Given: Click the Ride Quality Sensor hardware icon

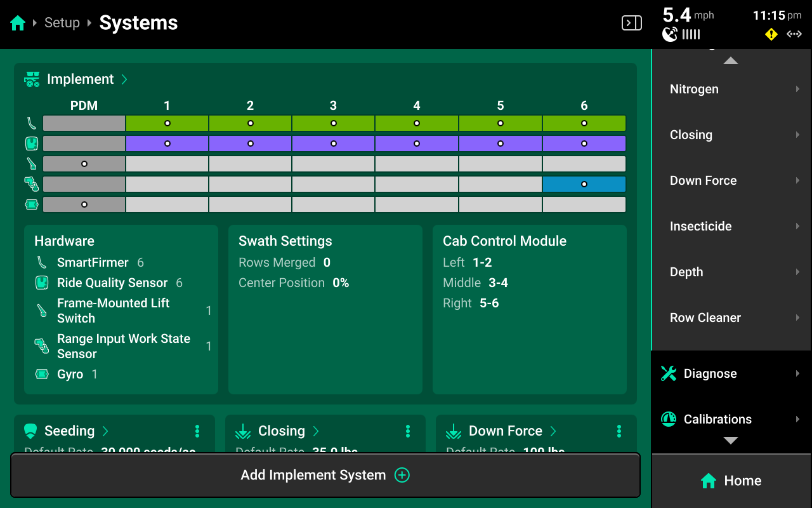Looking at the screenshot, I should point(42,283).
